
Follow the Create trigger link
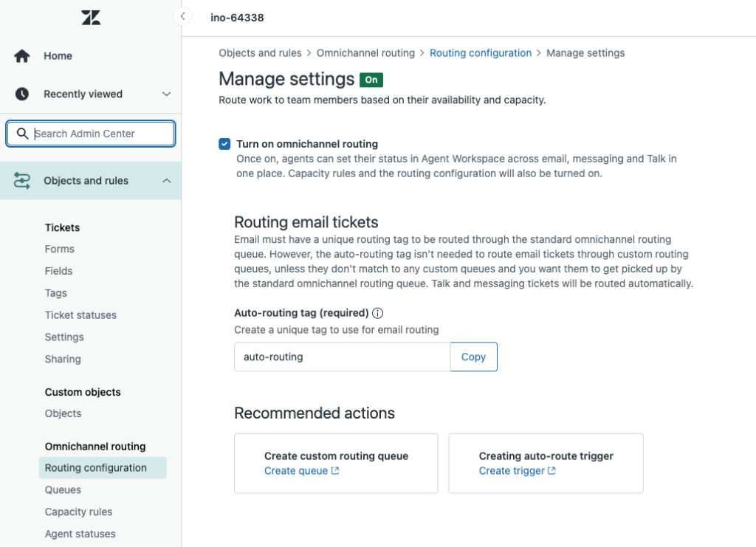512,471
